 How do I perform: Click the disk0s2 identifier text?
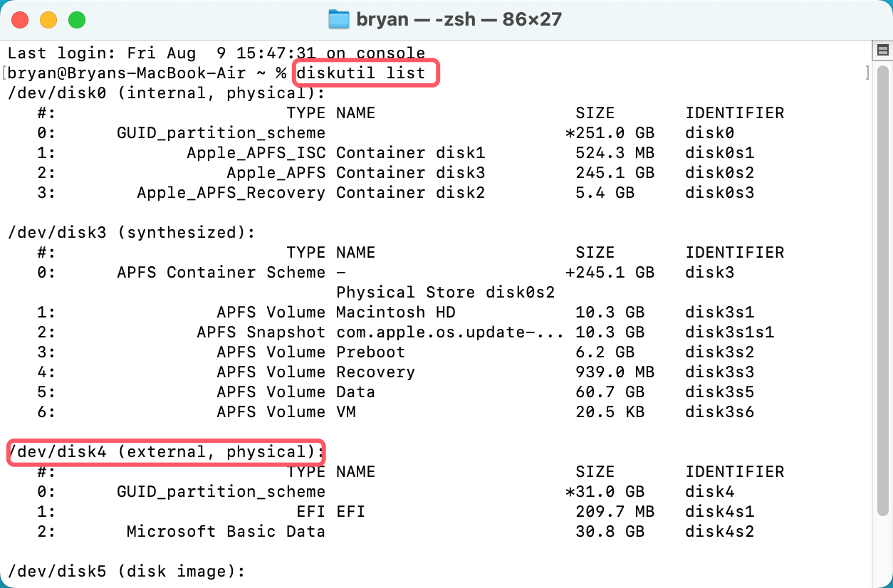coord(719,172)
